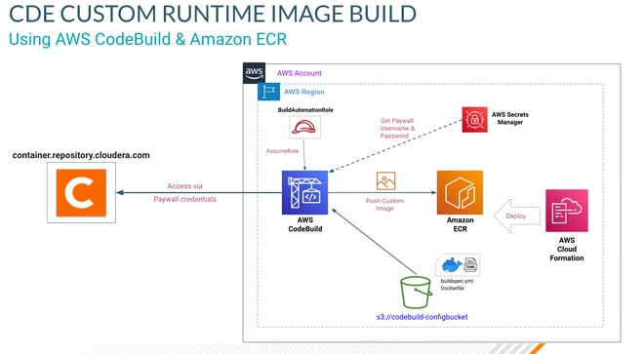This screenshot has height=354, width=644.
Task: Click the Dockerfile text
Action: pyautogui.click(x=452, y=289)
